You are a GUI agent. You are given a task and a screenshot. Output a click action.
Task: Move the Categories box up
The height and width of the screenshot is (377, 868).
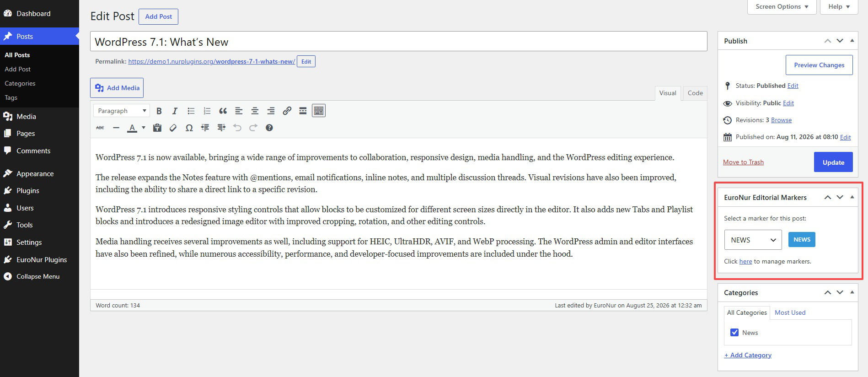(x=827, y=292)
